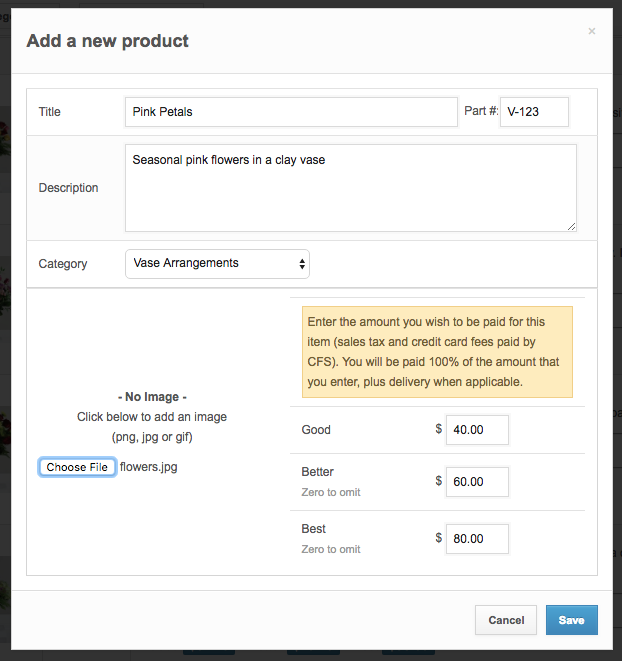This screenshot has height=661, width=622.
Task: Grab the Description textarea resize handle
Action: click(571, 226)
